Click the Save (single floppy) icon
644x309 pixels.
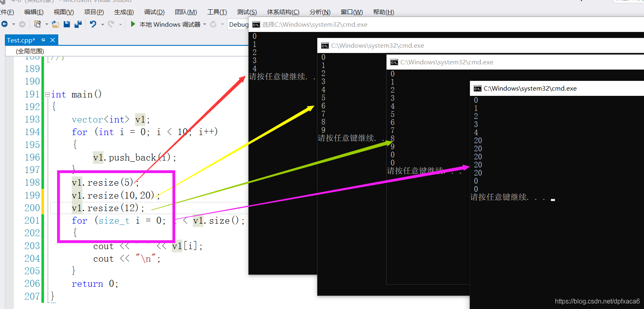(67, 24)
